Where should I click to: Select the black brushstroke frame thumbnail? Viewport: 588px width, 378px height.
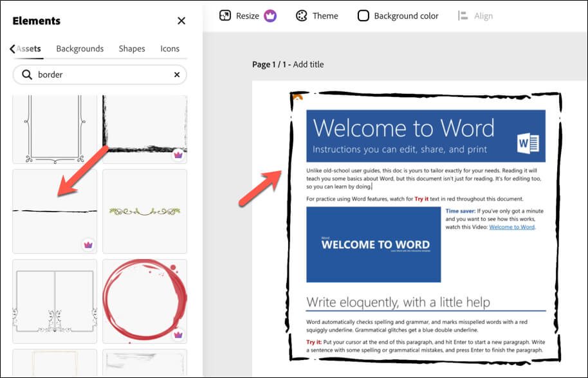(x=145, y=129)
